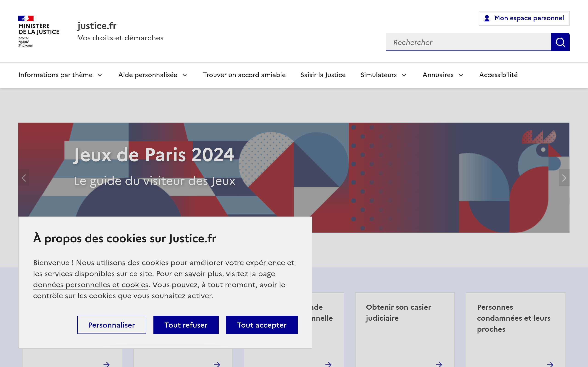588x367 pixels.
Task: Select the arrow icon on the leftmost service card
Action: 107,364
